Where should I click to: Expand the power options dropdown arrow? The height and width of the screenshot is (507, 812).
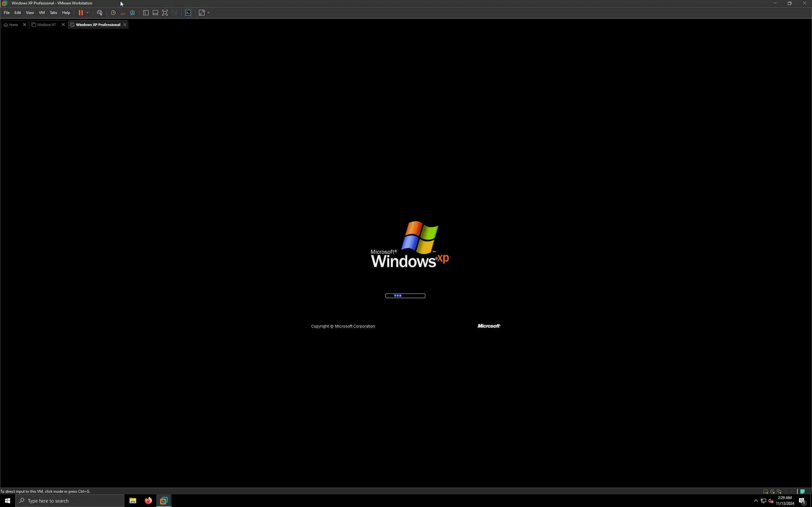pos(88,13)
